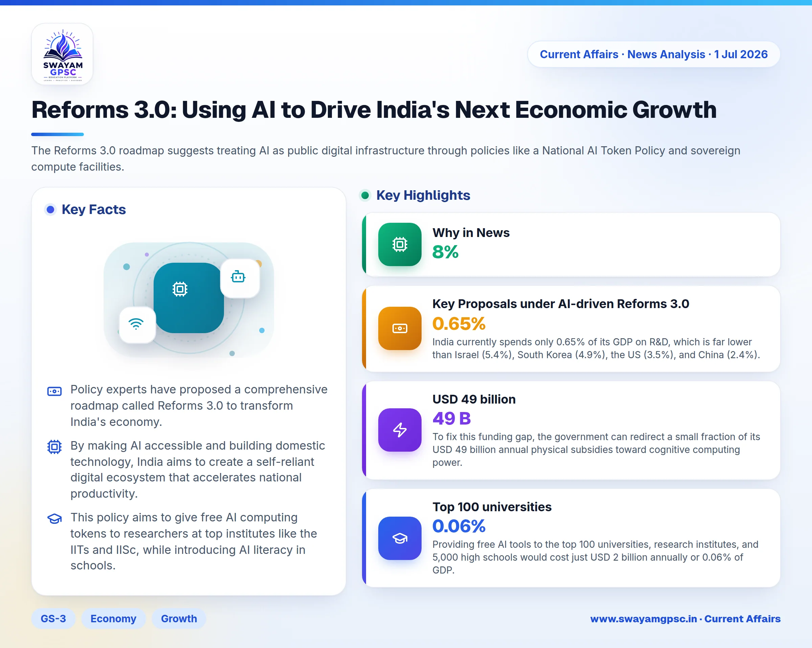Viewport: 812px width, 648px height.
Task: Click the purple 49 B value
Action: pyautogui.click(x=452, y=418)
